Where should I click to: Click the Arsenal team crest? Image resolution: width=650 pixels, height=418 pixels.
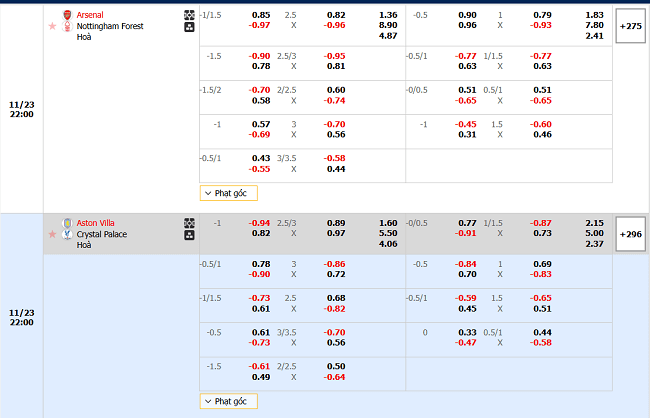(67, 16)
